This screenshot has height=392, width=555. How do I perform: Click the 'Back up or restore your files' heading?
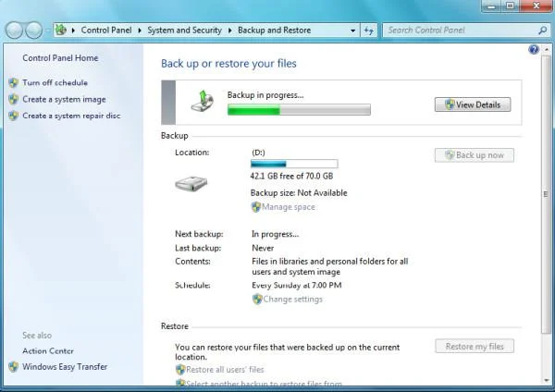[228, 64]
